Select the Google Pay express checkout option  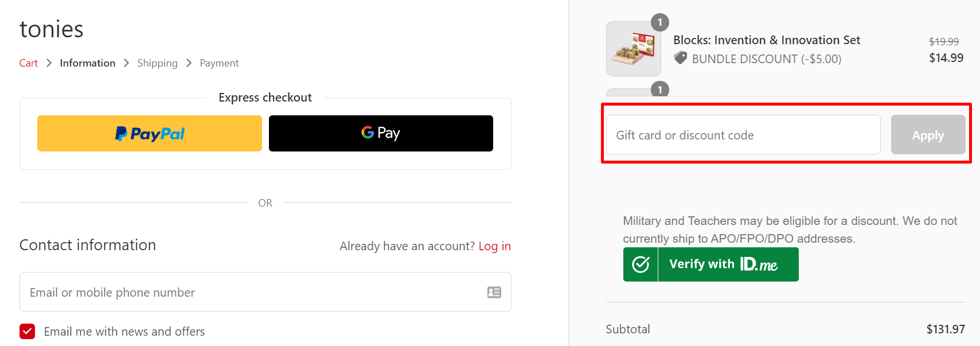click(380, 133)
